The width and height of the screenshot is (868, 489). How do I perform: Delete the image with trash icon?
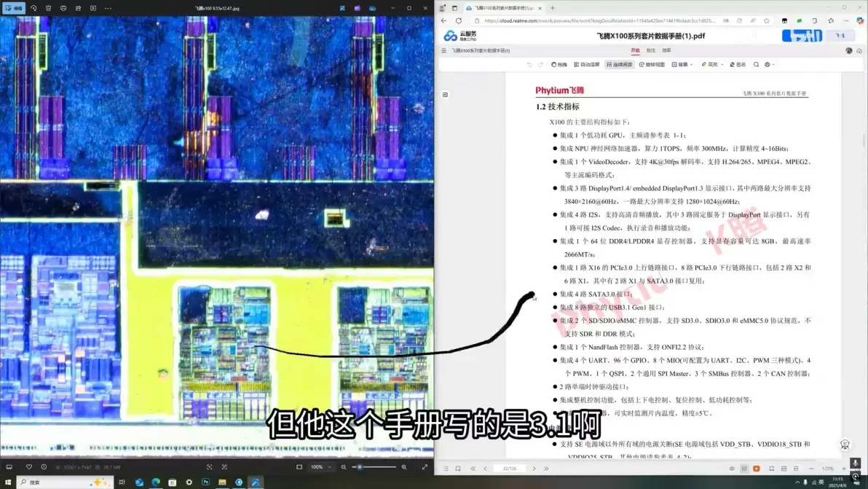48,8
